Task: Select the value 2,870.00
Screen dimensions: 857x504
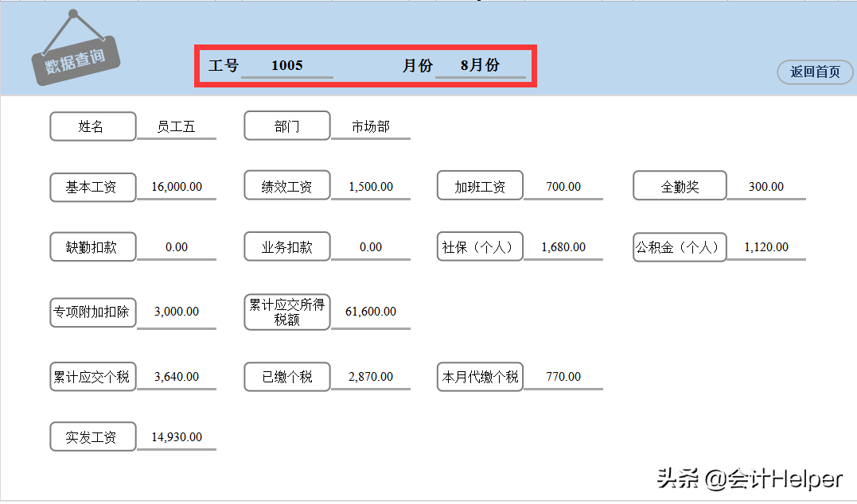Action: coord(371,377)
